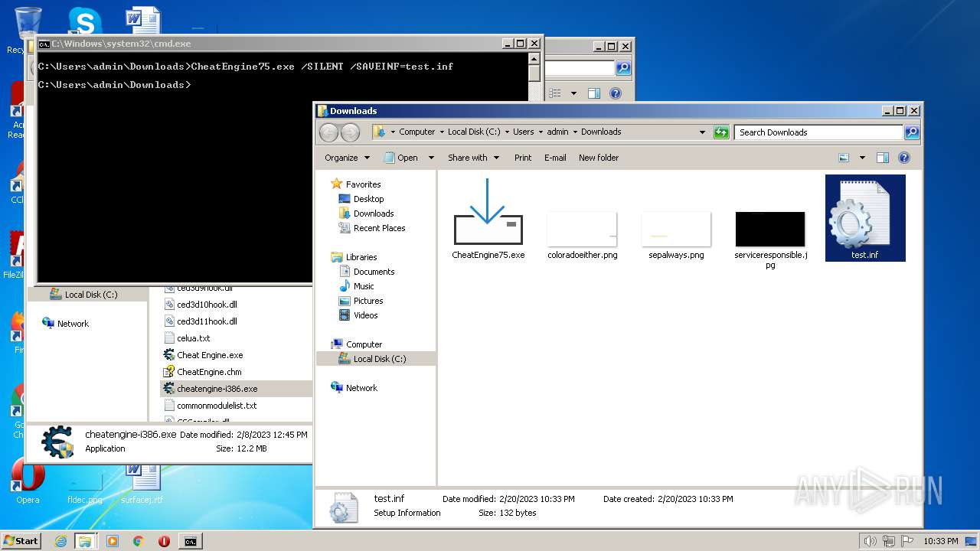Click the Forward button in Downloads window
Screen dimensions: 980x551
tap(350, 132)
